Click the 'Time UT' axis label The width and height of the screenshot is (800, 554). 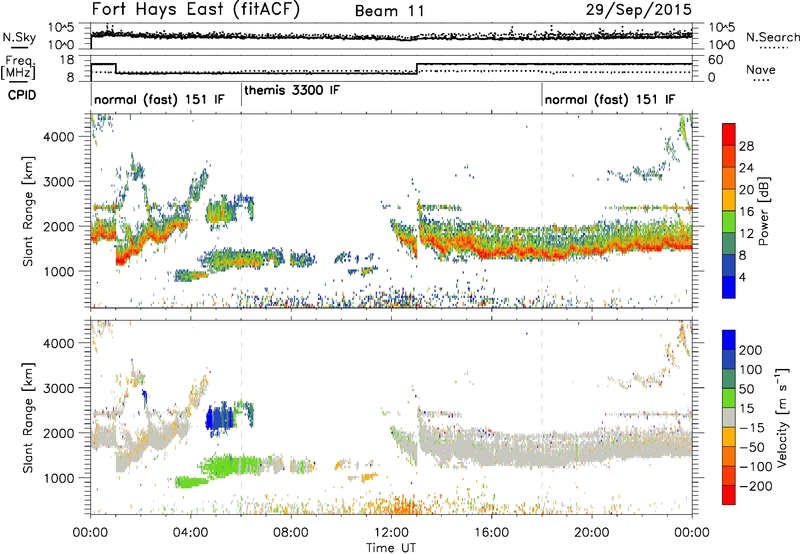[391, 548]
